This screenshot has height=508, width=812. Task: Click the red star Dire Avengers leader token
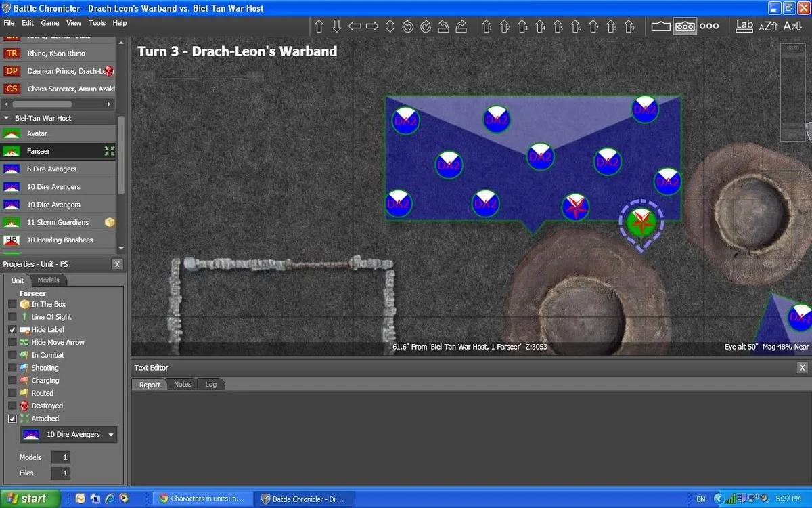pyautogui.click(x=576, y=207)
